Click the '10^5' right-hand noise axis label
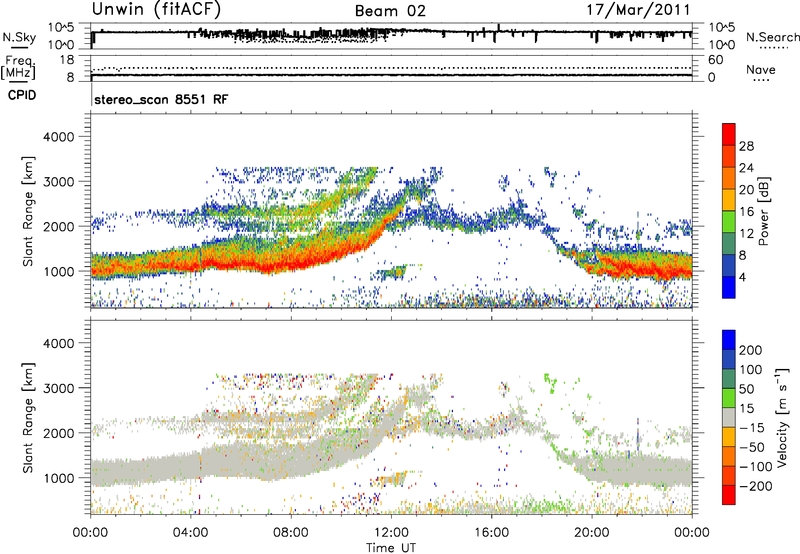Image resolution: width=800 pixels, height=554 pixels. coord(722,28)
